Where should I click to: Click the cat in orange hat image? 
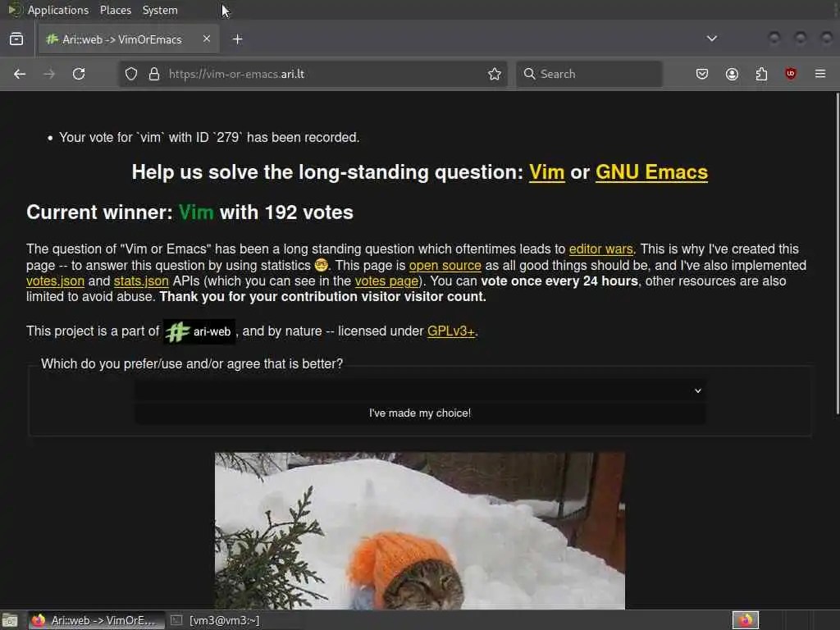[420, 531]
